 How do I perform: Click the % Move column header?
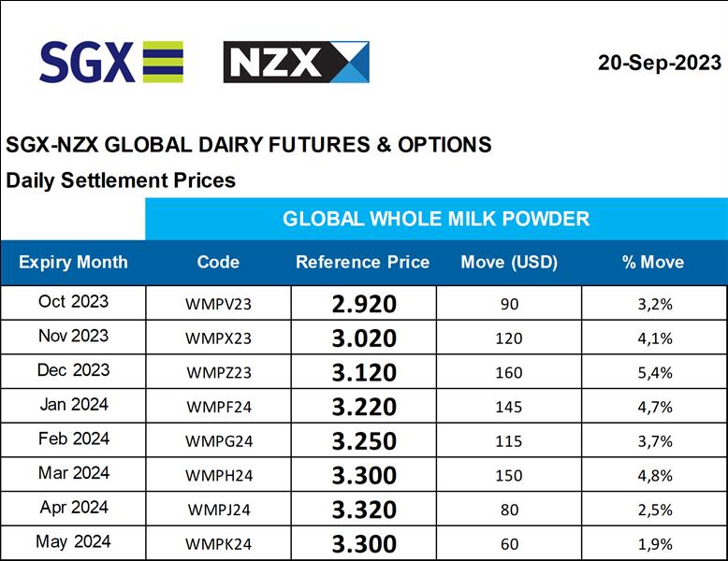(653, 262)
